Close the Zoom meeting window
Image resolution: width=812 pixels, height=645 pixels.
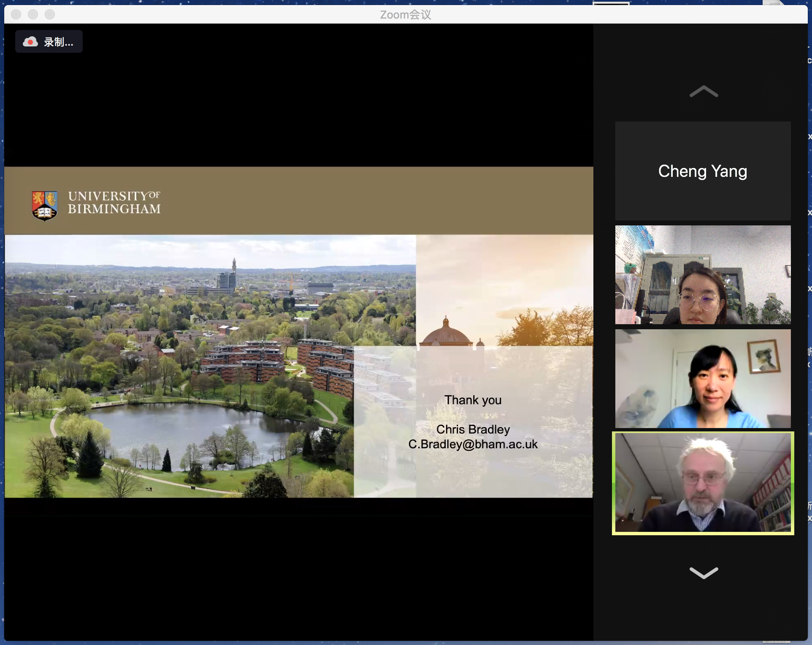(16, 14)
